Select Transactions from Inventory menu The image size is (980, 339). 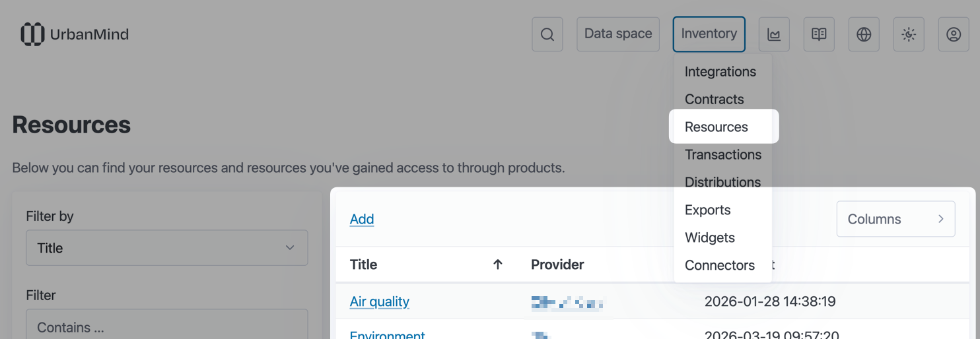[x=723, y=154]
